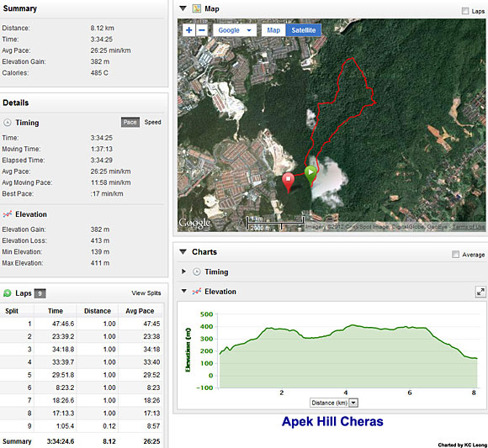Click the Elevation chart icon in Charts
The width and height of the screenshot is (488, 448).
point(197,292)
